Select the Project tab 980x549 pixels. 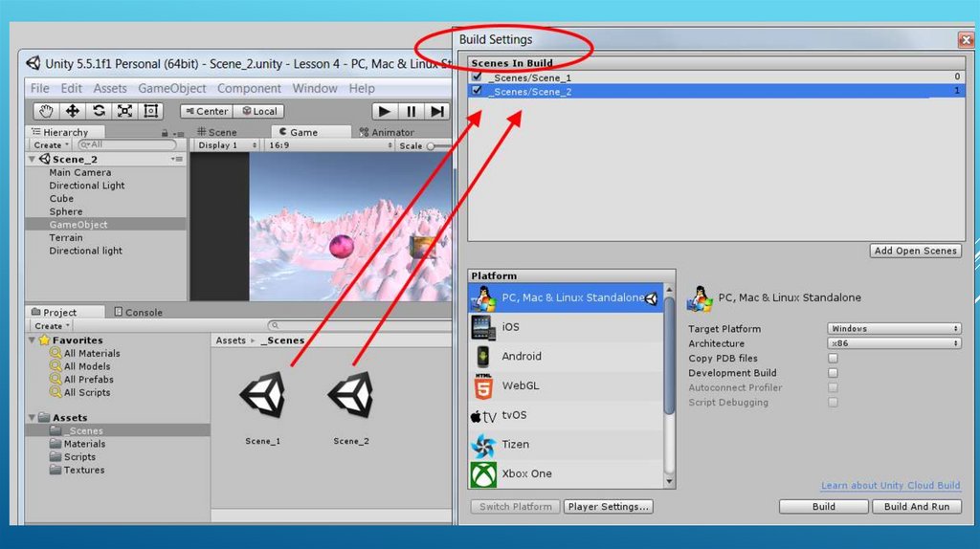point(54,312)
